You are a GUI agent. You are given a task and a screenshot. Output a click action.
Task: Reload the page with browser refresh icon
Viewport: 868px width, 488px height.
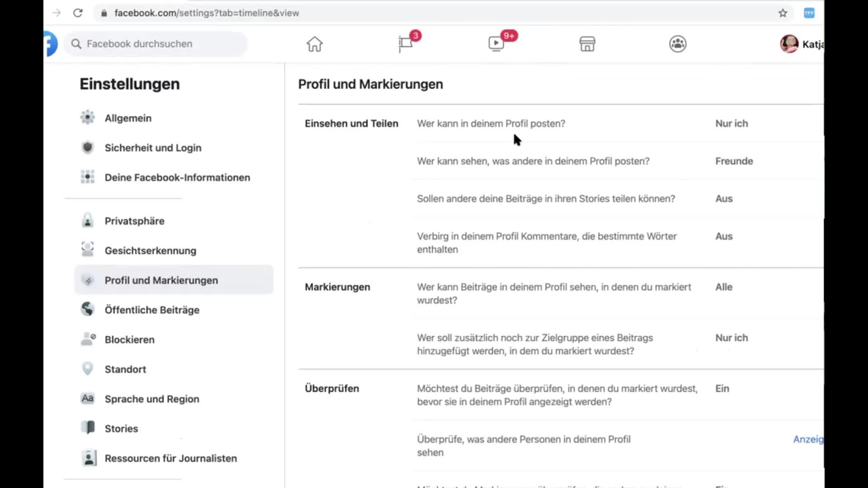[78, 13]
